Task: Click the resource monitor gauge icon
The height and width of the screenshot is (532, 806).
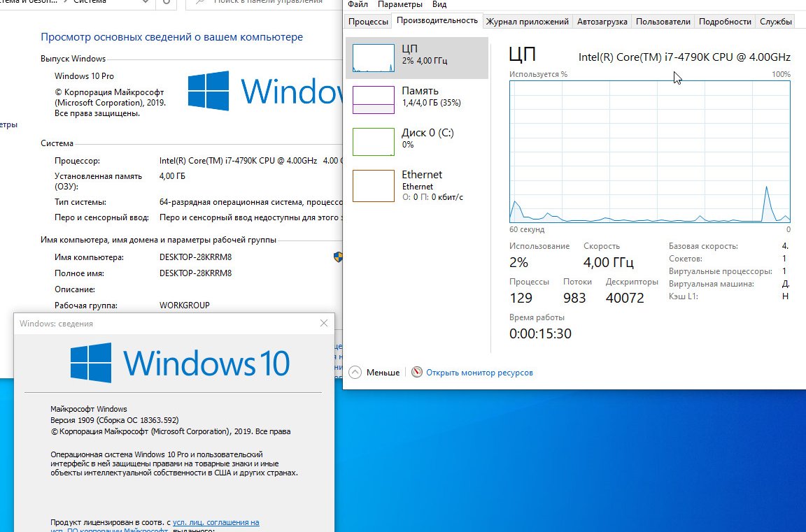Action: click(417, 373)
